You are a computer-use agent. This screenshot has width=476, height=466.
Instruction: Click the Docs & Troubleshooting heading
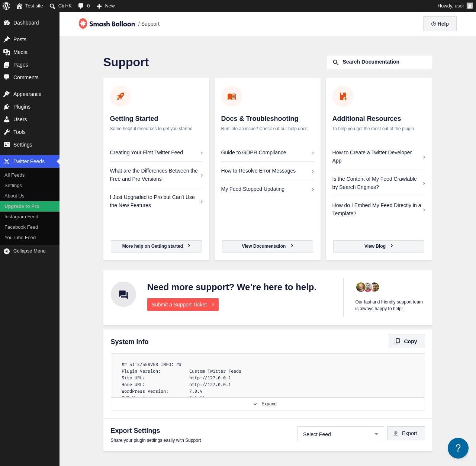pyautogui.click(x=260, y=119)
